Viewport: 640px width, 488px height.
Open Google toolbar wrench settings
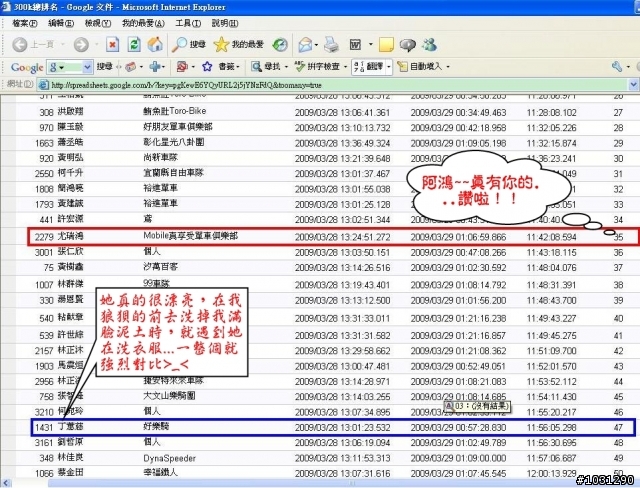617,67
